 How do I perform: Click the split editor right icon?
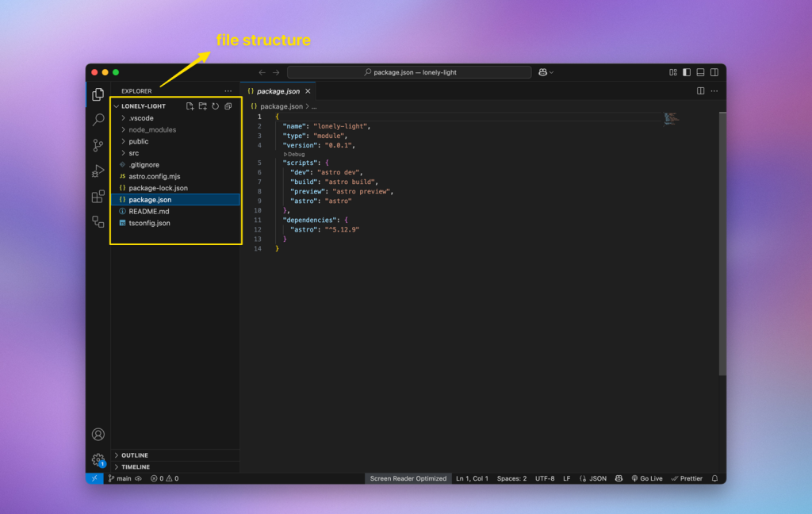click(700, 91)
